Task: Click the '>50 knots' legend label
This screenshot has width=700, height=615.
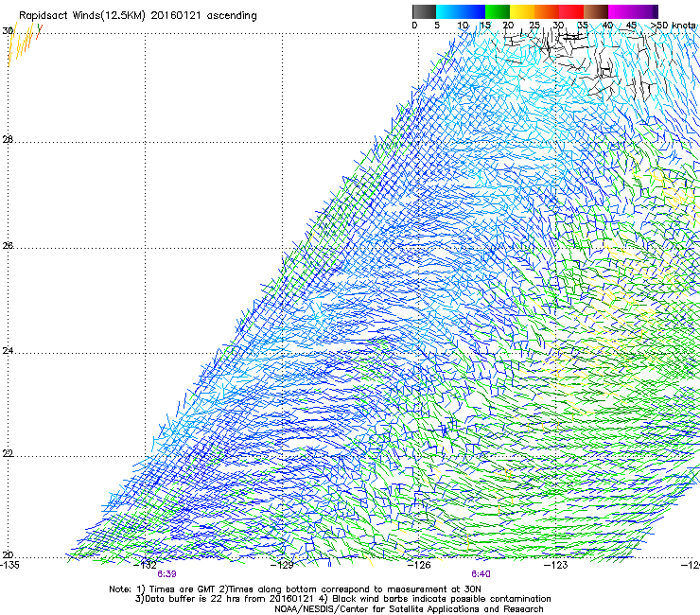Action: (673, 26)
